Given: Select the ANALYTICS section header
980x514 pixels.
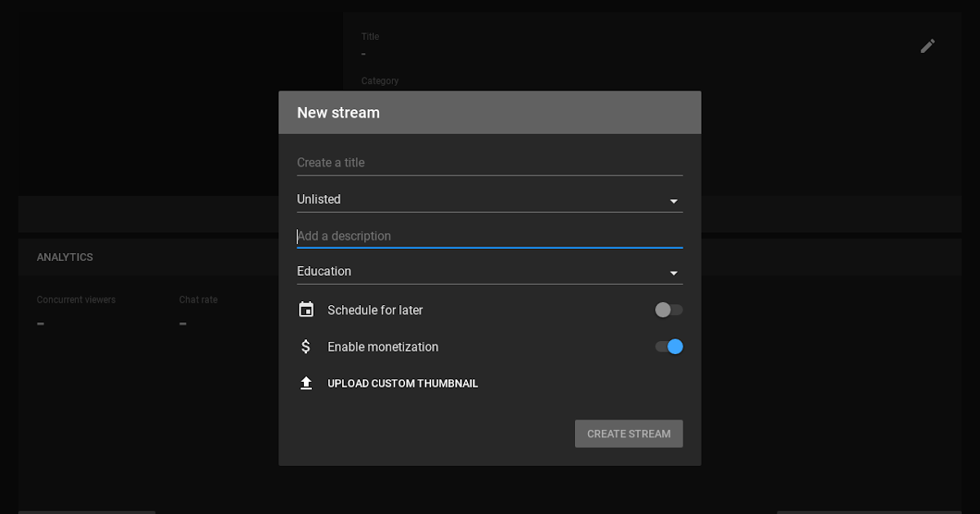Looking at the screenshot, I should pos(65,256).
